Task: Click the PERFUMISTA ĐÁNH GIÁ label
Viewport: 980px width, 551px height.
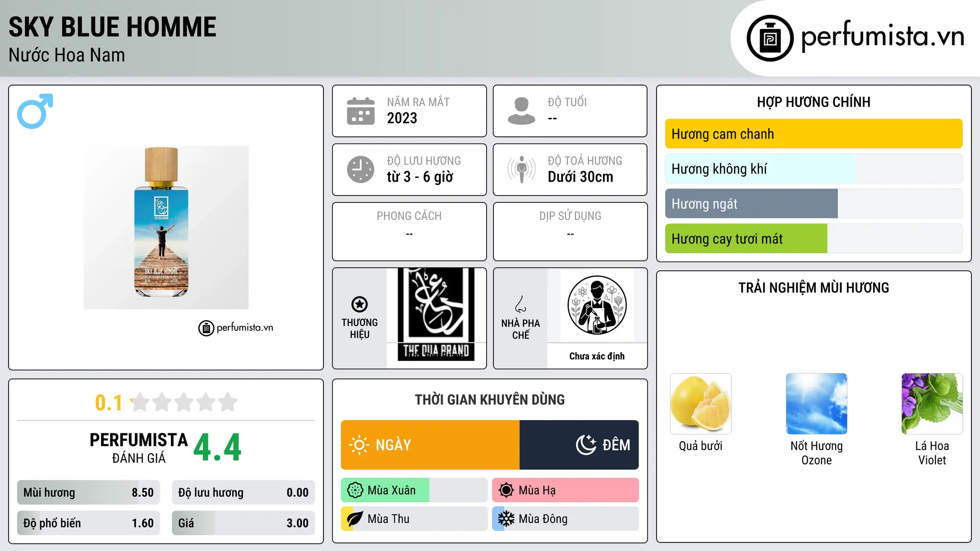Action: pyautogui.click(x=139, y=448)
